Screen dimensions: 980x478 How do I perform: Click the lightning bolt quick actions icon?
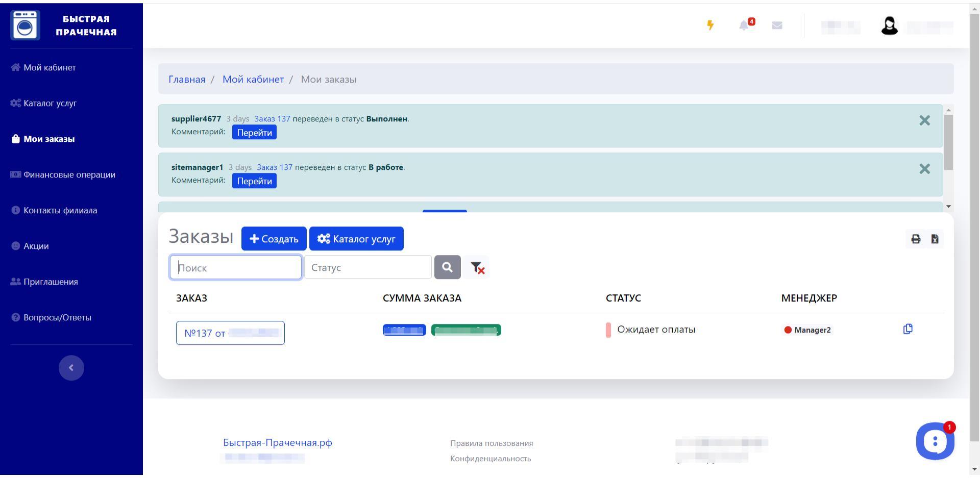(710, 26)
